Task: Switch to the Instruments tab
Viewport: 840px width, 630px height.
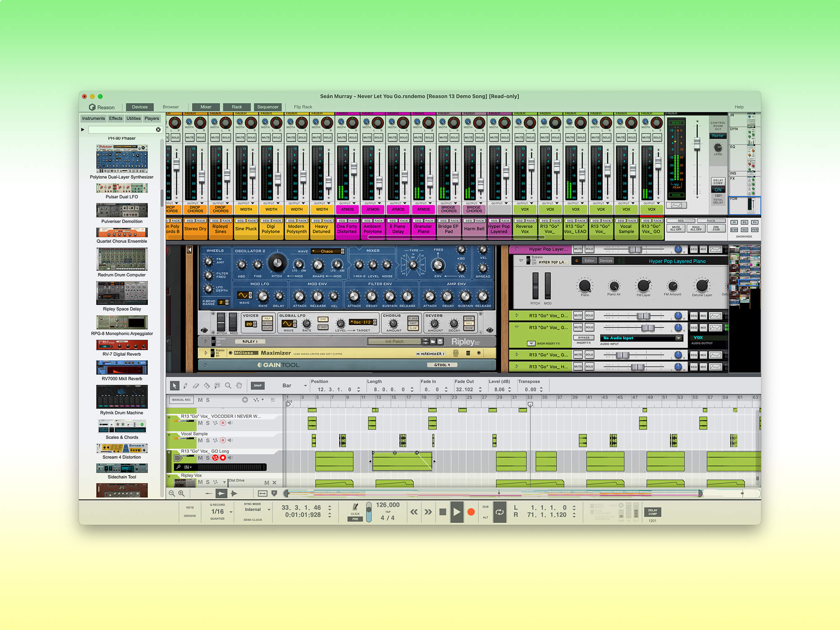Action: pos(93,118)
